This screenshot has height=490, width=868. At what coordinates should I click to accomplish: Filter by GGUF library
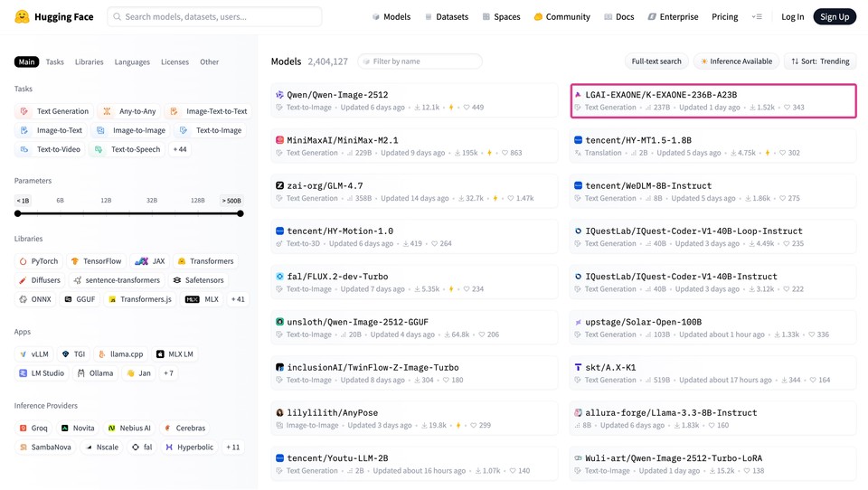tap(80, 299)
